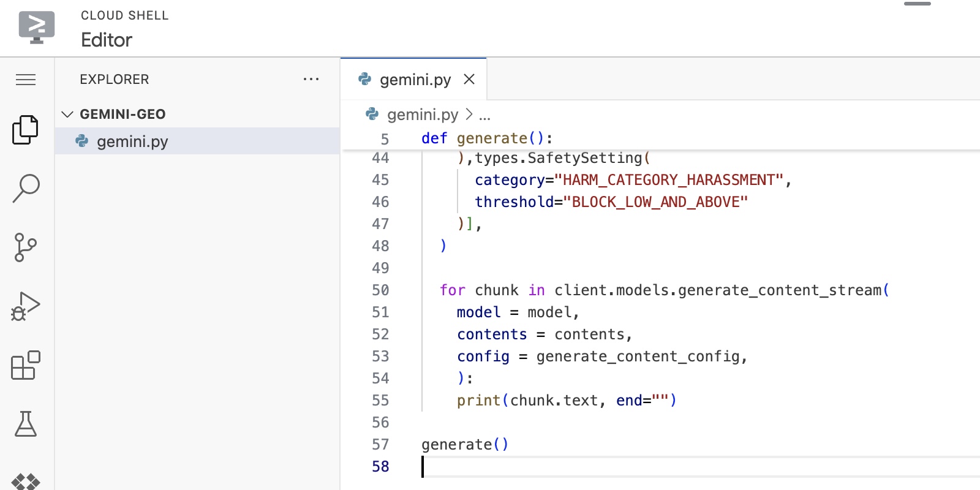
Task: Open the Source Control branch icon
Action: (26, 247)
